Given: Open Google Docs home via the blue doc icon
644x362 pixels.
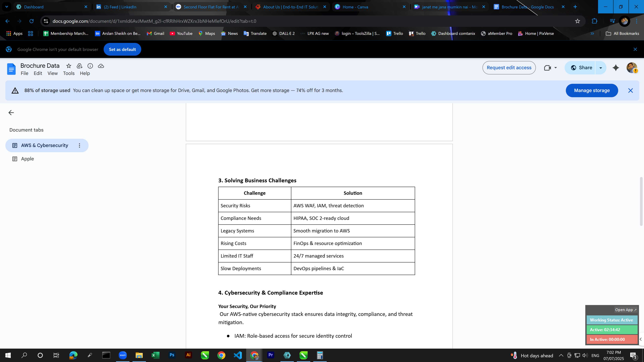Looking at the screenshot, I should click(11, 69).
